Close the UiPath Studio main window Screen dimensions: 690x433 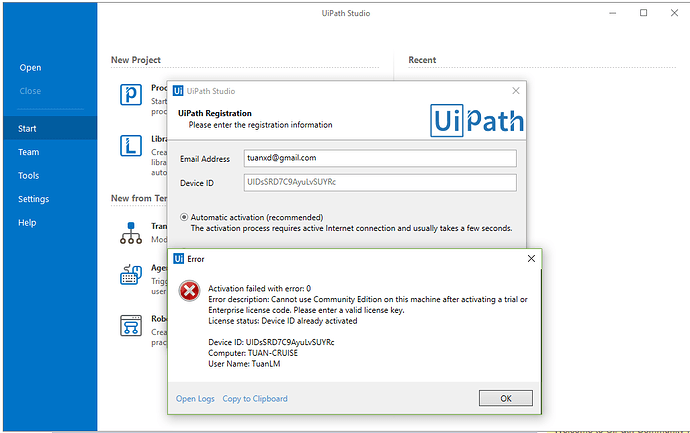pos(674,13)
